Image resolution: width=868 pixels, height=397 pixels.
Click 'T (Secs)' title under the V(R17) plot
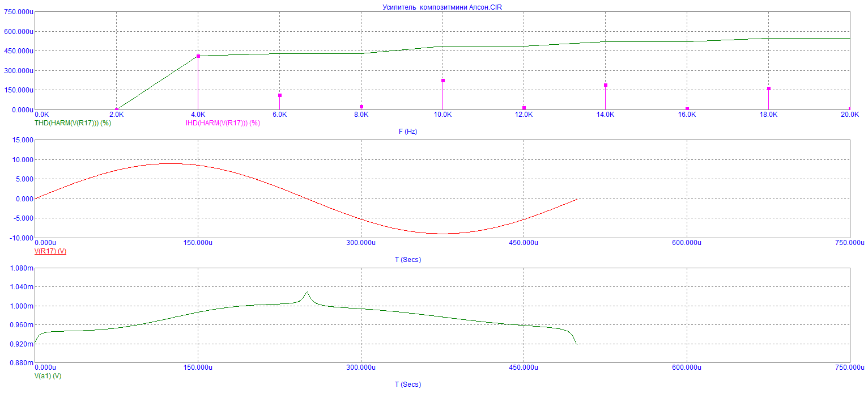pyautogui.click(x=407, y=259)
